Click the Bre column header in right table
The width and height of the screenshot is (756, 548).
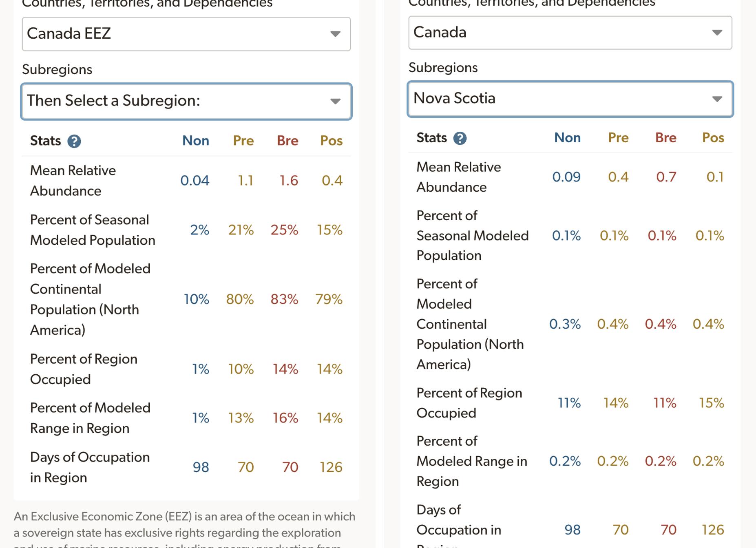point(665,138)
